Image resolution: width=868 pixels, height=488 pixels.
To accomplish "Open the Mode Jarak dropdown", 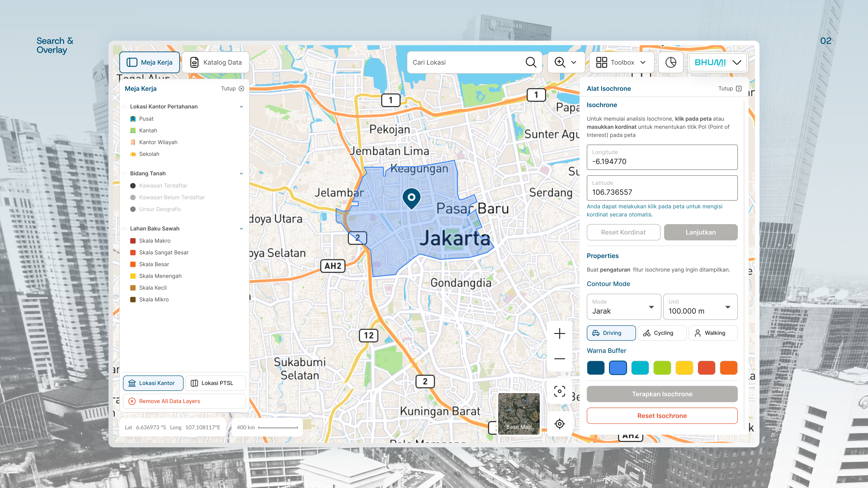I will 624,307.
